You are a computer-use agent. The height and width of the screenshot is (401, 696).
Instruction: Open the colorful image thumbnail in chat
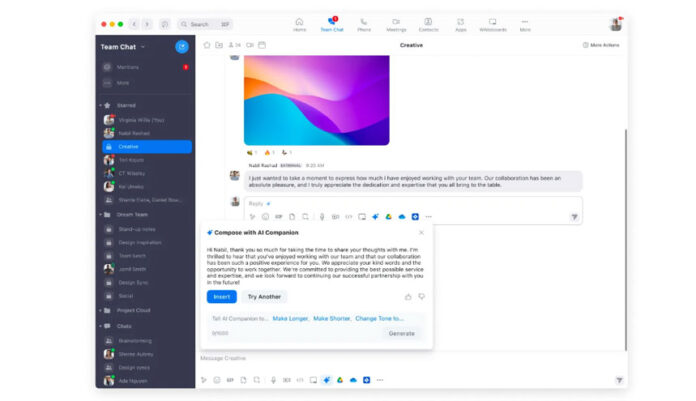point(316,99)
